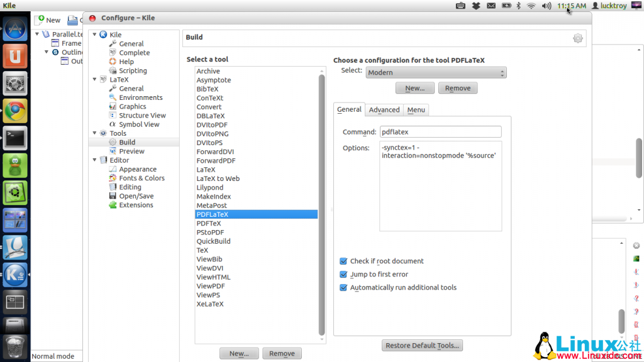Image resolution: width=644 pixels, height=362 pixels.
Task: Click the Command field containing pdflatex
Action: (x=440, y=131)
